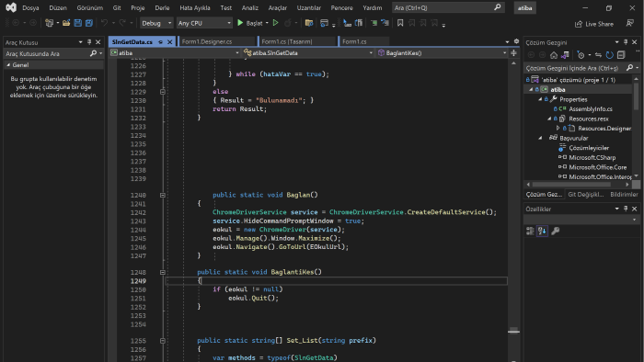Click the Redo arrow icon
The image size is (644, 362).
(x=122, y=23)
